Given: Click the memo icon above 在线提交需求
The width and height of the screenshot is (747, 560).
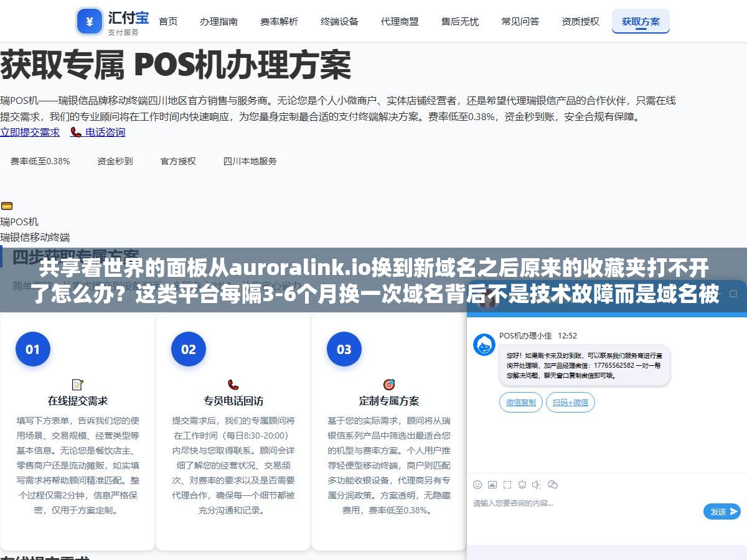Looking at the screenshot, I should [78, 385].
